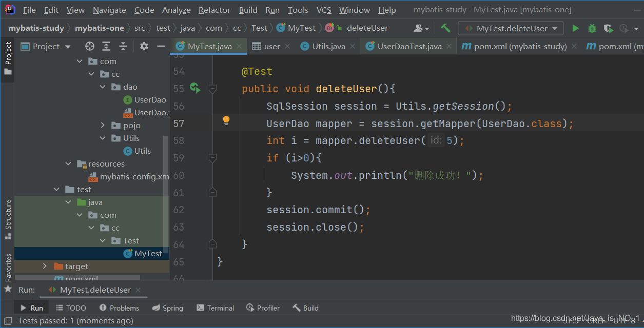The width and height of the screenshot is (644, 328).
Task: Toggle the Structure tool window
Action: (8, 219)
